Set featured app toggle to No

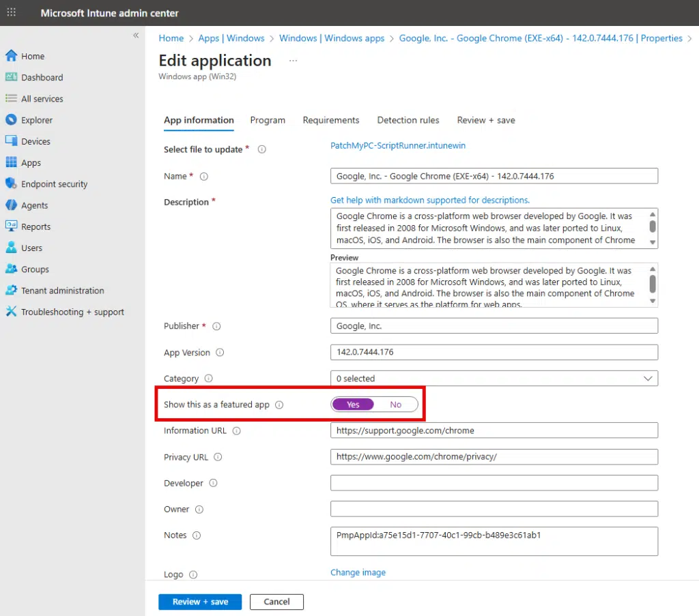point(396,405)
